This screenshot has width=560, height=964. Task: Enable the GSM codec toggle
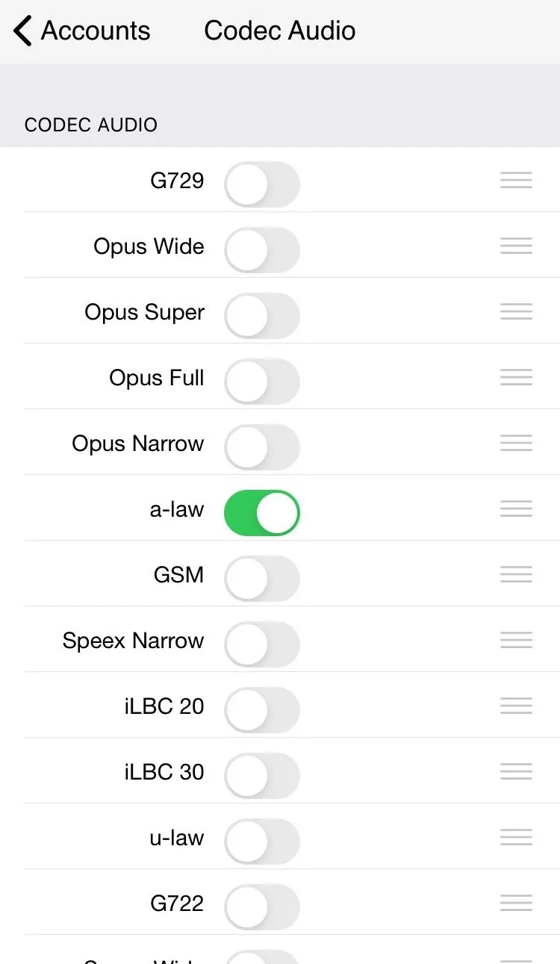click(262, 579)
